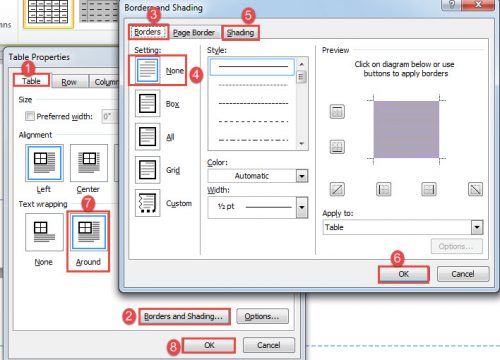Click Cancel in Table Properties dialog
The width and height of the screenshot is (500, 360).
click(269, 345)
